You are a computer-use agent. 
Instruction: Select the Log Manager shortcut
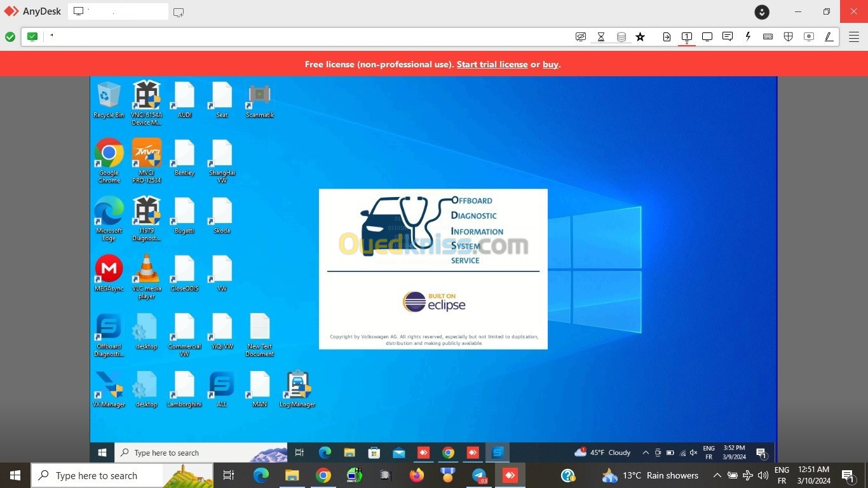click(297, 389)
